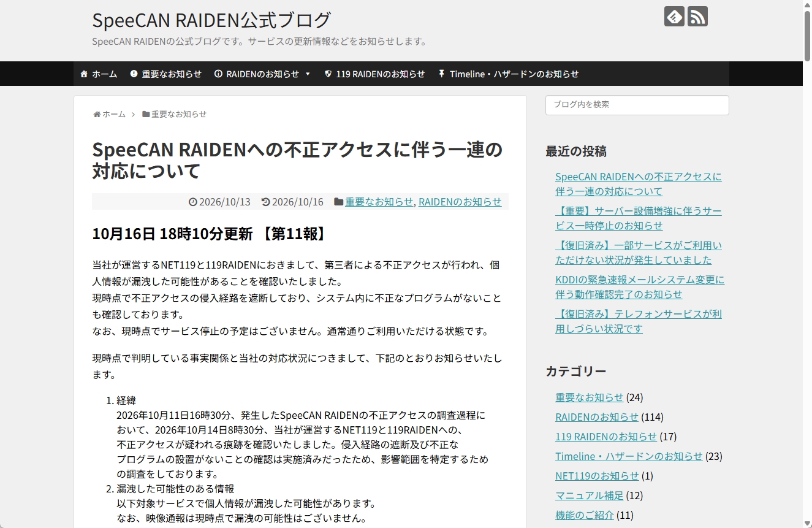The width and height of the screenshot is (812, 528).
Task: Open recent post KDDIの緊急速報メールシステム変更
Action: pos(640,287)
